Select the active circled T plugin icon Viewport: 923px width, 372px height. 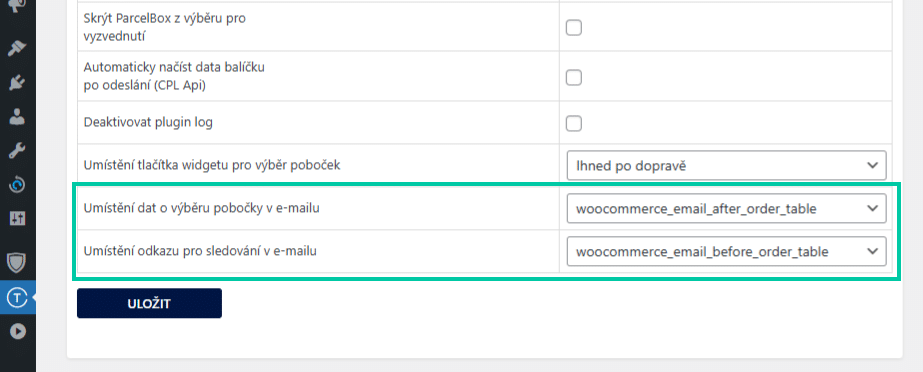[17, 298]
